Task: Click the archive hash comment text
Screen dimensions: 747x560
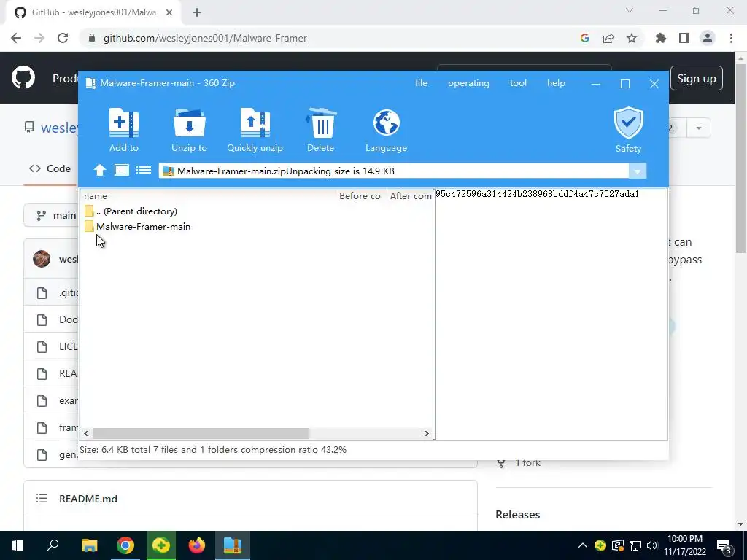Action: tap(537, 194)
